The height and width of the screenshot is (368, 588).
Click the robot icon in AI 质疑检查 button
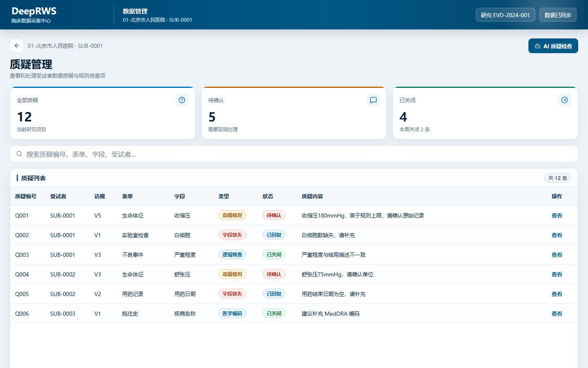(538, 46)
